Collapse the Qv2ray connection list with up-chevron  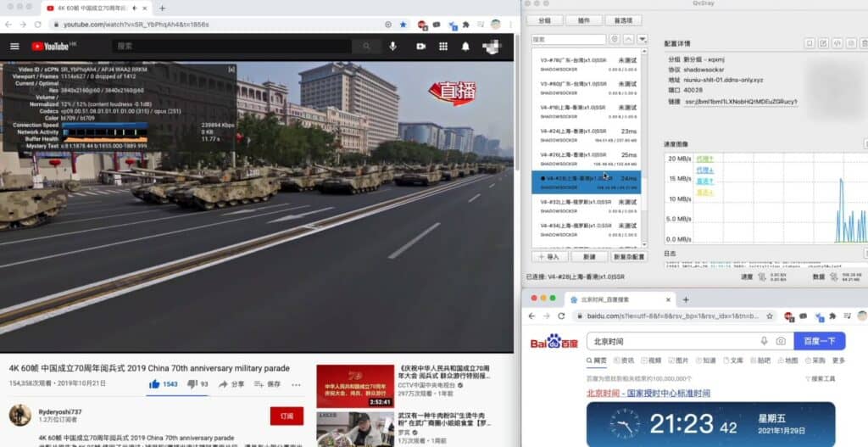(628, 39)
